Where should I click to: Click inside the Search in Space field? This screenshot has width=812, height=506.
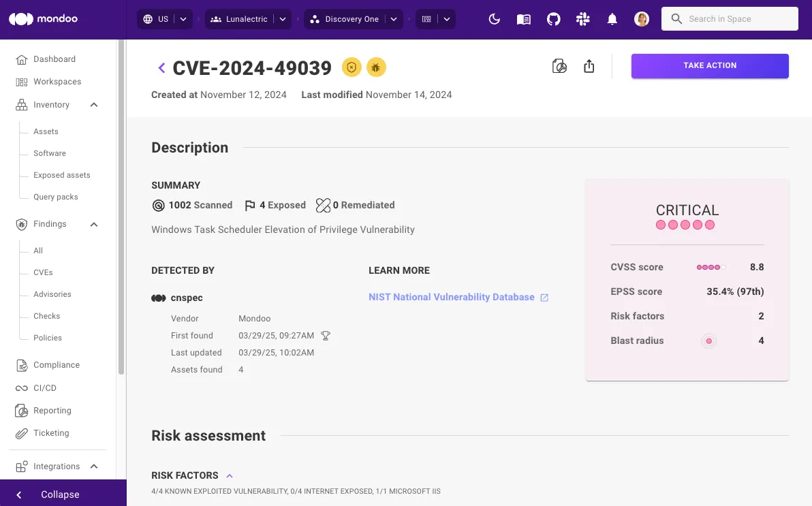tap(730, 18)
